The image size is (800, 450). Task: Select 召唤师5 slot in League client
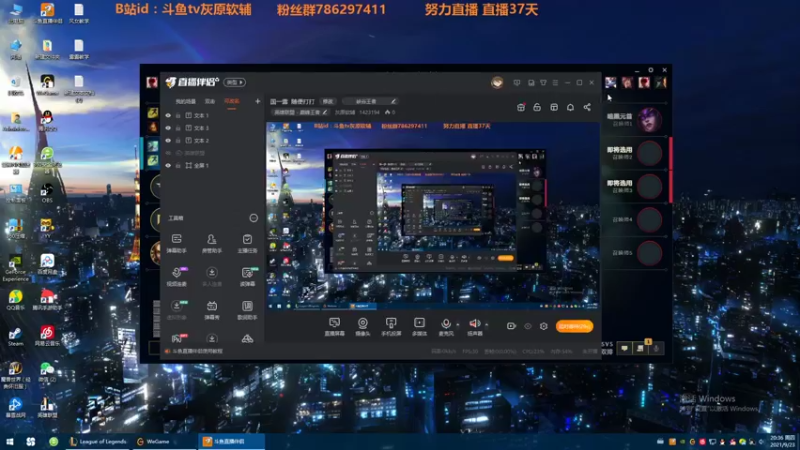635,253
